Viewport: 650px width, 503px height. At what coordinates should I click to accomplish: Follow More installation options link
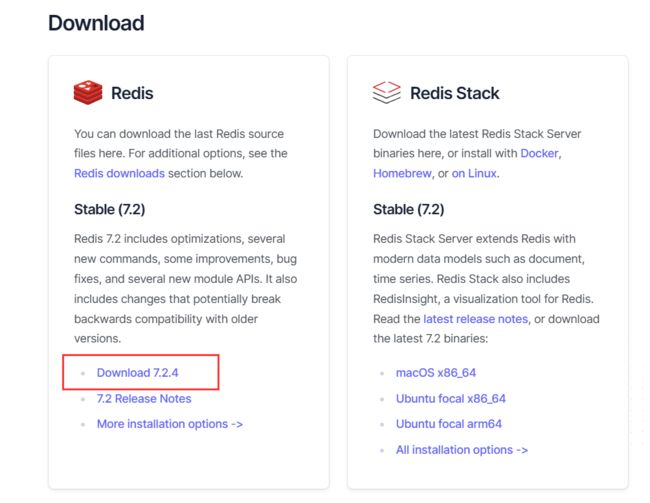point(170,424)
